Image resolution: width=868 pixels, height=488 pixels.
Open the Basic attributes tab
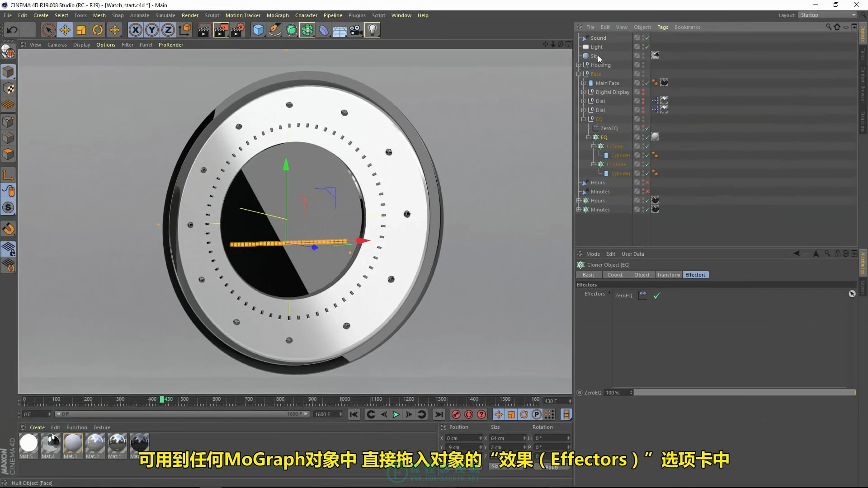click(589, 275)
